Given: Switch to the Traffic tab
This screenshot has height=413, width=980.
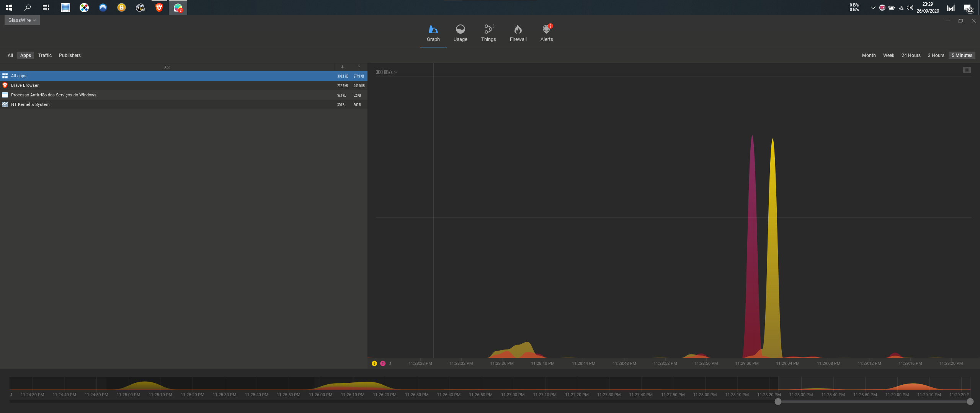Looking at the screenshot, I should [x=45, y=55].
